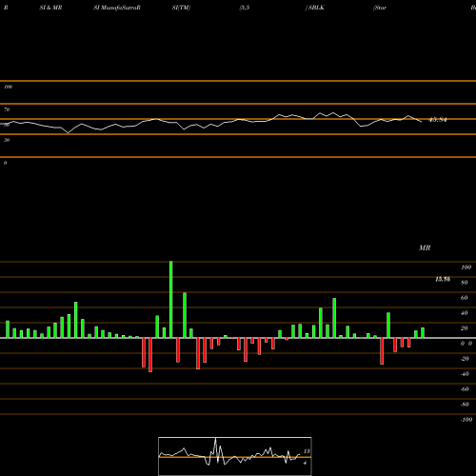Click the value 4 in mini chart
The image size is (476, 476).
click(305, 463)
